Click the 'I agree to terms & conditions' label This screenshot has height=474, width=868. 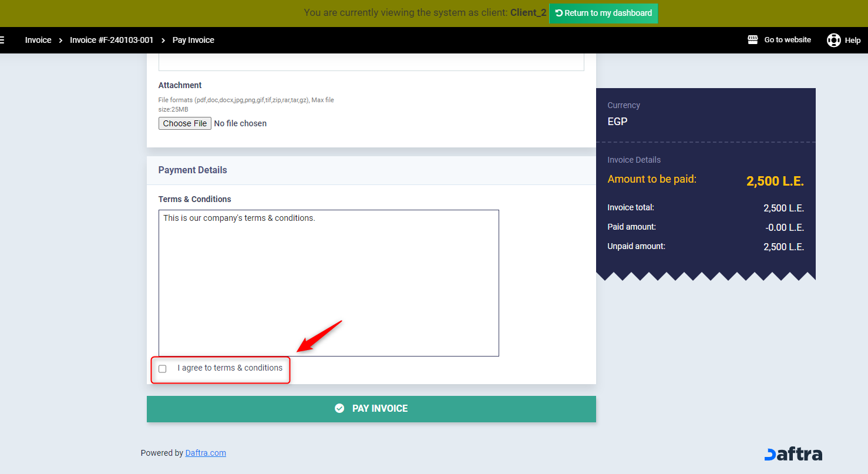(230, 368)
